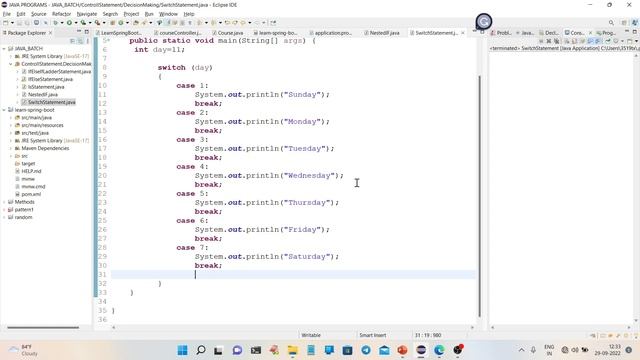Switch to the Progress view tab

click(606, 33)
